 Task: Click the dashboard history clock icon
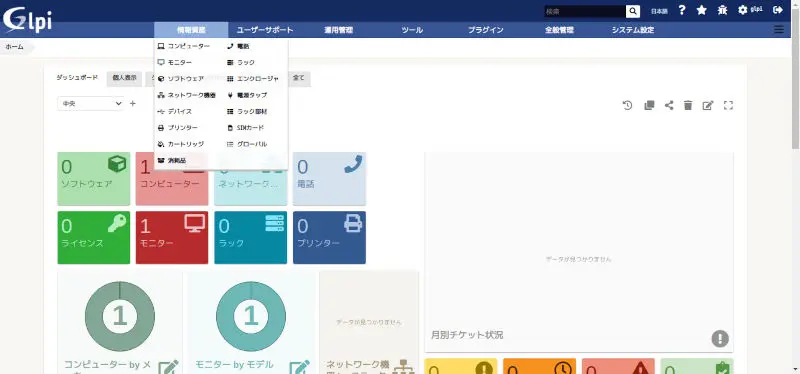click(x=628, y=106)
